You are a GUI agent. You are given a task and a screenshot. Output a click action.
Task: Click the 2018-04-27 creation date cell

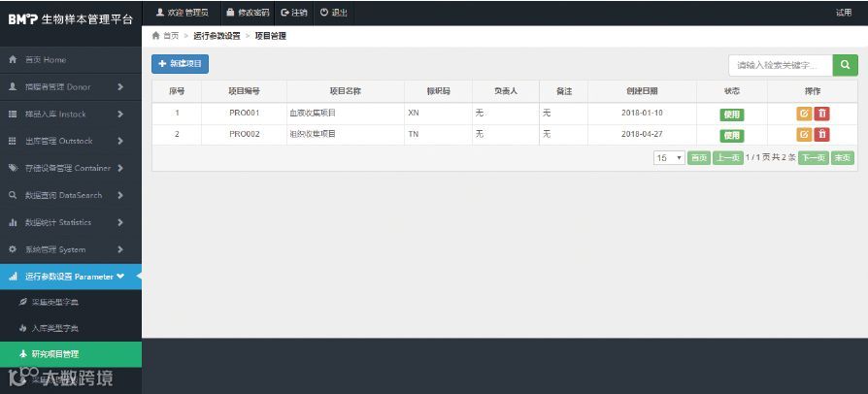coord(642,134)
